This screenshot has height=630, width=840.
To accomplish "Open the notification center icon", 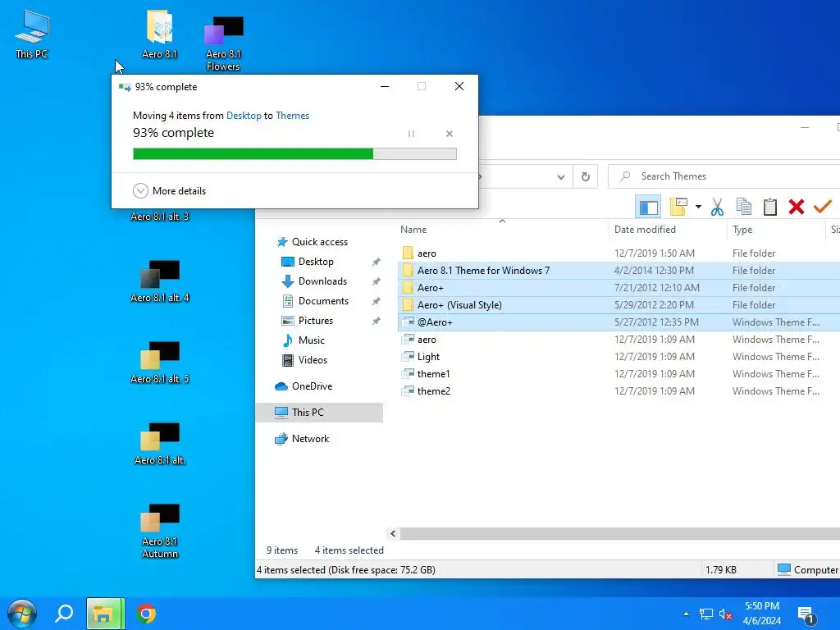I will coord(806,615).
